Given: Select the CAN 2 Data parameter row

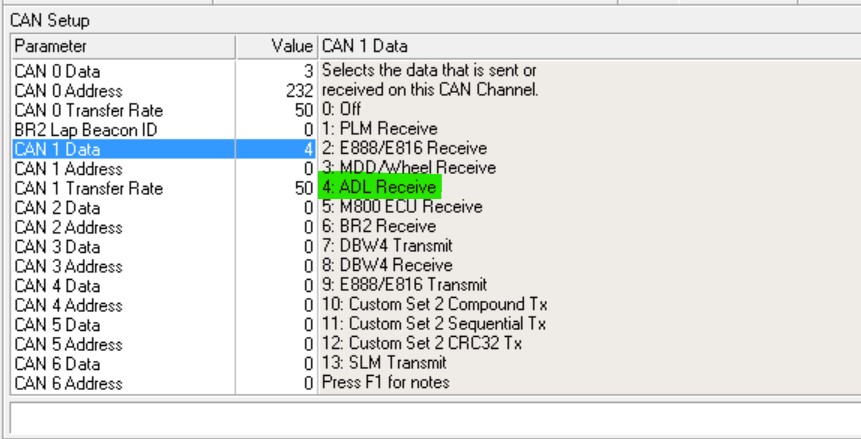Looking at the screenshot, I should [x=164, y=208].
